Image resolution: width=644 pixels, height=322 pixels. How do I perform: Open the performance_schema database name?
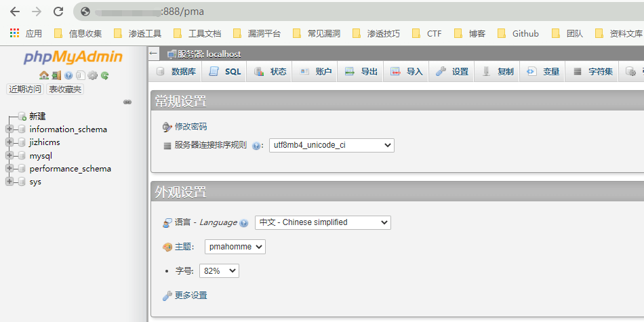[x=71, y=169]
